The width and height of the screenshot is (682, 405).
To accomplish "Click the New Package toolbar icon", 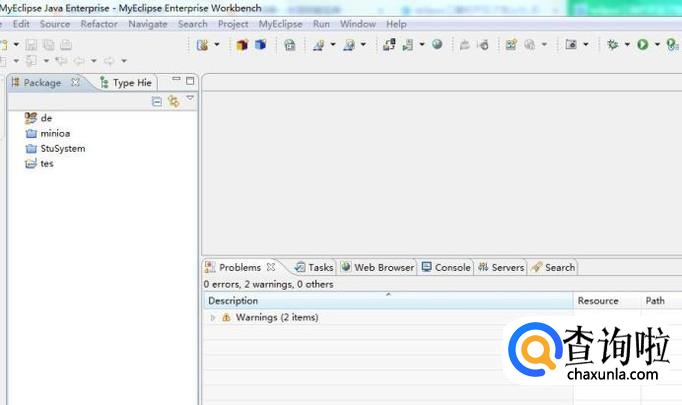I will (511, 45).
